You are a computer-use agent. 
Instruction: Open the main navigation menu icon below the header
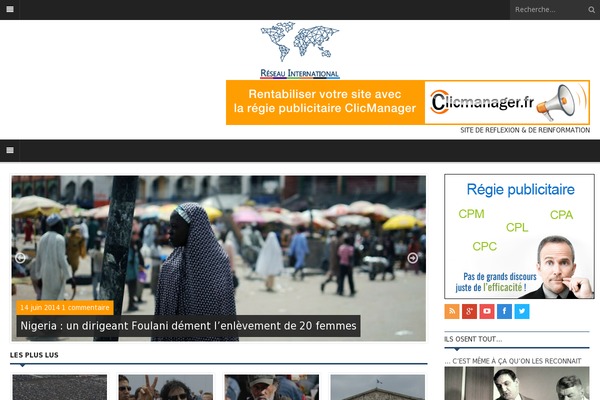coord(10,150)
